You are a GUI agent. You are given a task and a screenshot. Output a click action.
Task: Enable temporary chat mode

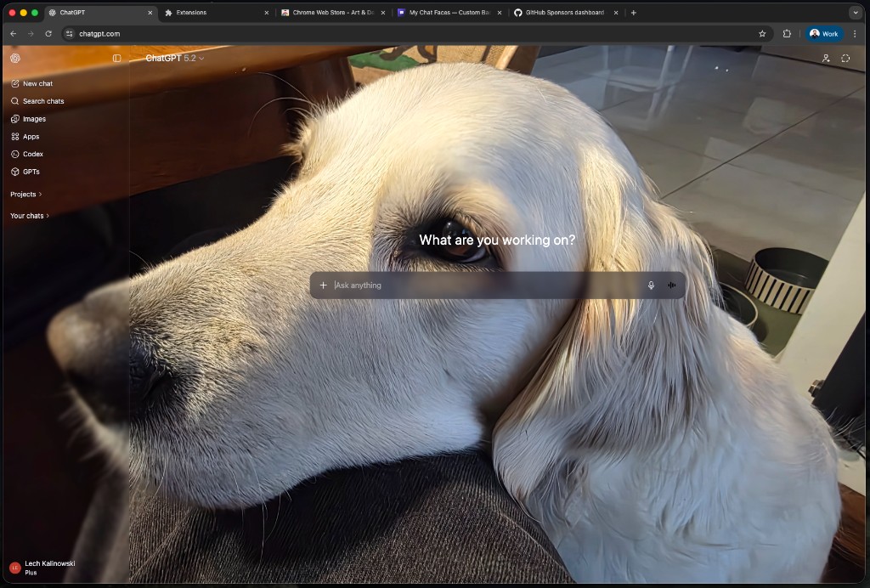coord(845,58)
